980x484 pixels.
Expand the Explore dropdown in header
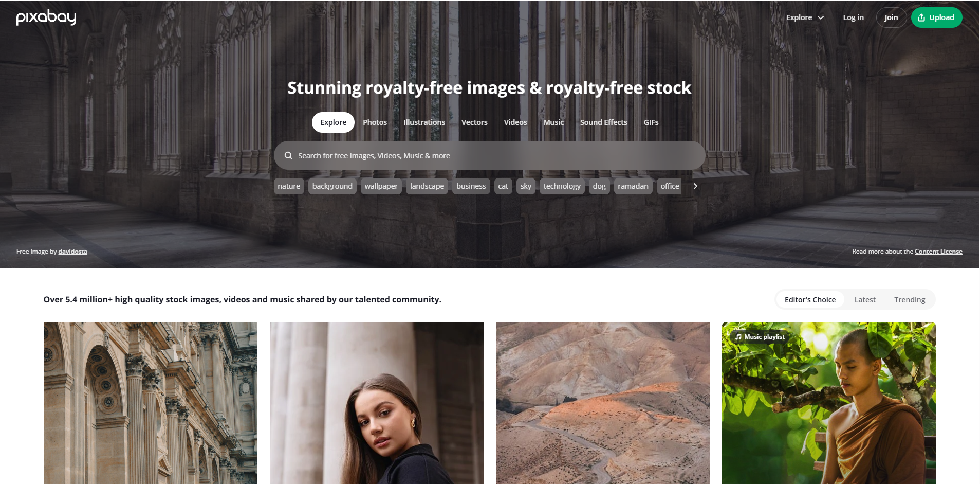coord(805,17)
